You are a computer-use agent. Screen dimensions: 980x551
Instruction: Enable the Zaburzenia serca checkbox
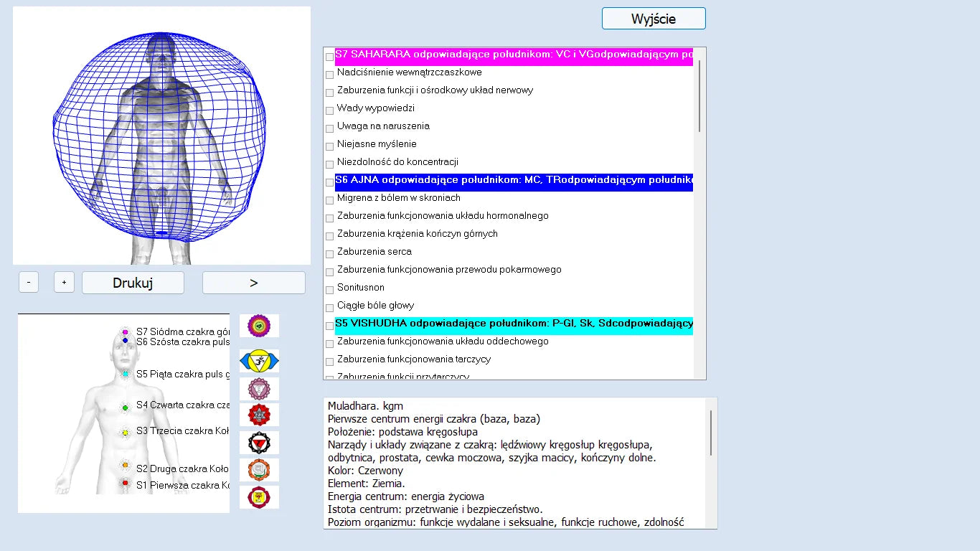(330, 254)
